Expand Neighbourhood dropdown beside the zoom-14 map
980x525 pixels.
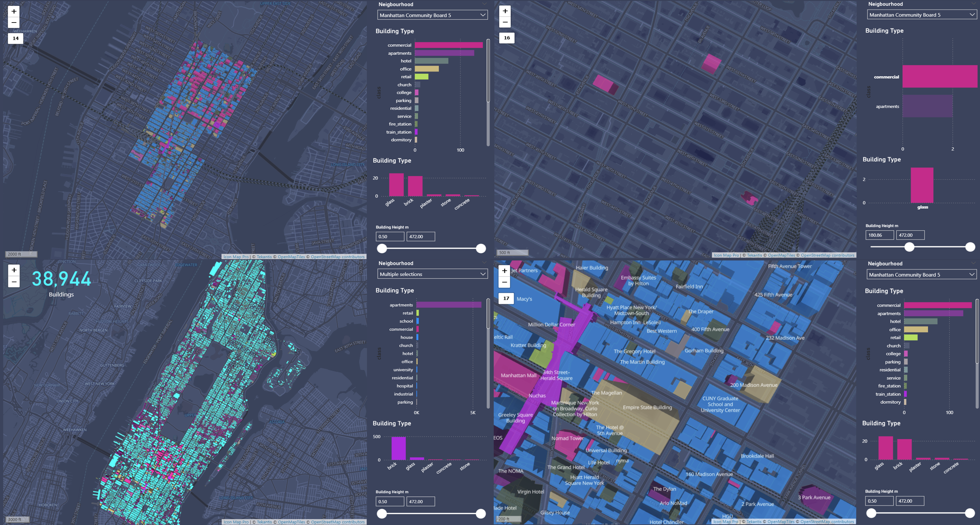(432, 15)
